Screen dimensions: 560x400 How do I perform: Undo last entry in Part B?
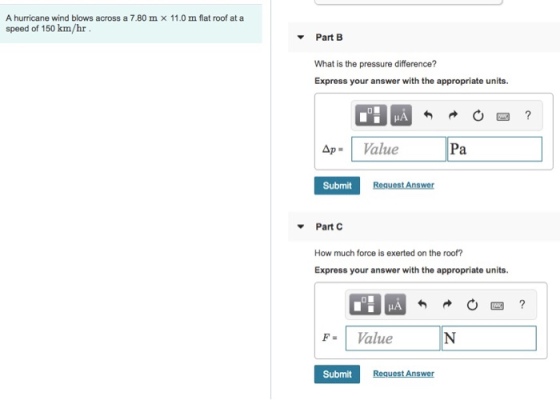(x=428, y=115)
